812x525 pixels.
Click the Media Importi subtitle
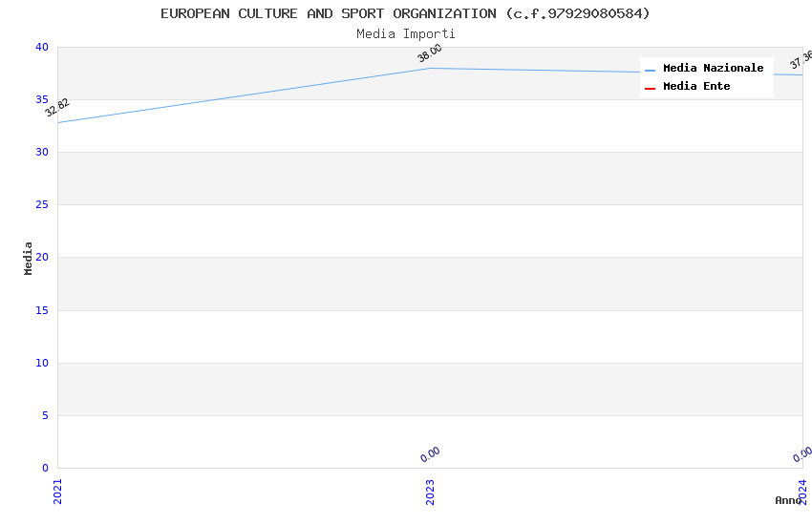[x=405, y=34]
